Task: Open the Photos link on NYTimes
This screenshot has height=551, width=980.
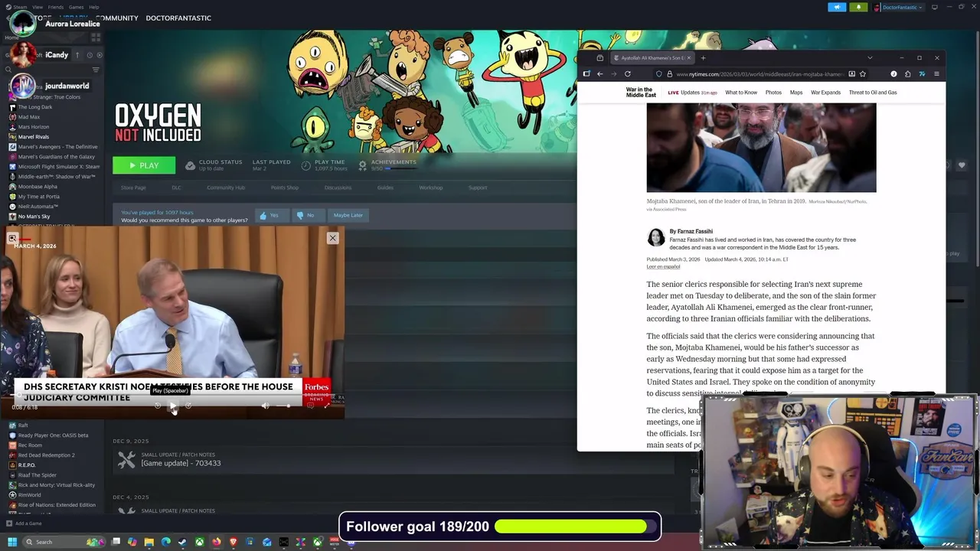Action: click(x=773, y=93)
